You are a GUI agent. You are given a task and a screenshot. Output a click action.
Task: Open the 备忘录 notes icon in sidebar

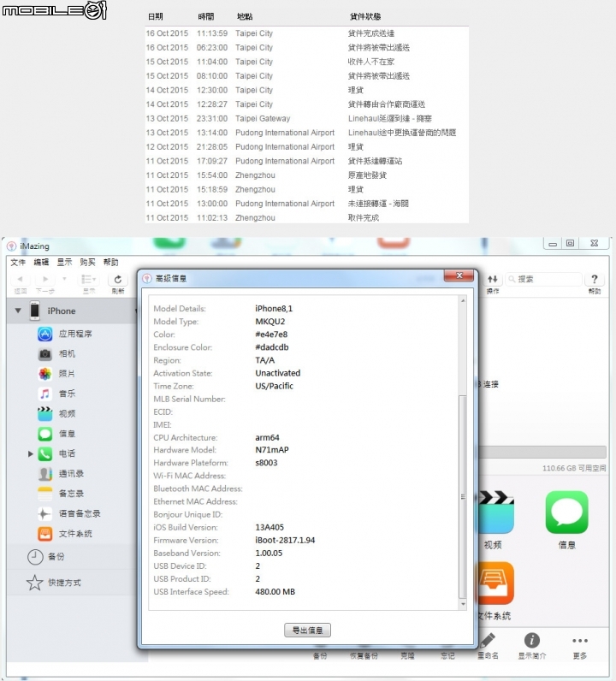tap(44, 494)
